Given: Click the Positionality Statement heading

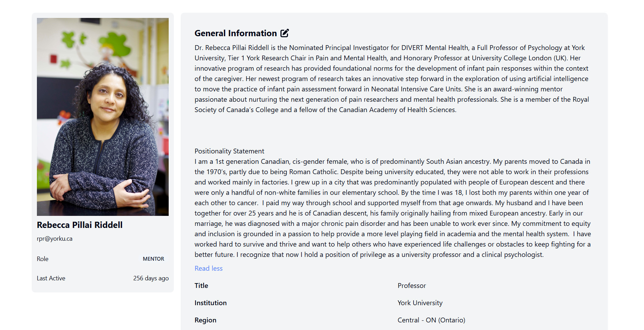Looking at the screenshot, I should click(x=229, y=151).
